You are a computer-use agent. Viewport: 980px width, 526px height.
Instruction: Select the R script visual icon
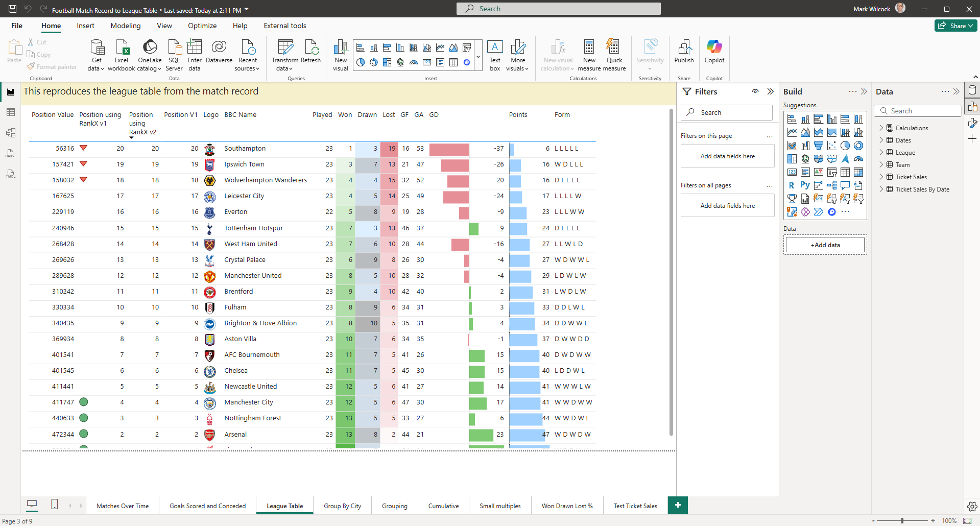tap(792, 185)
